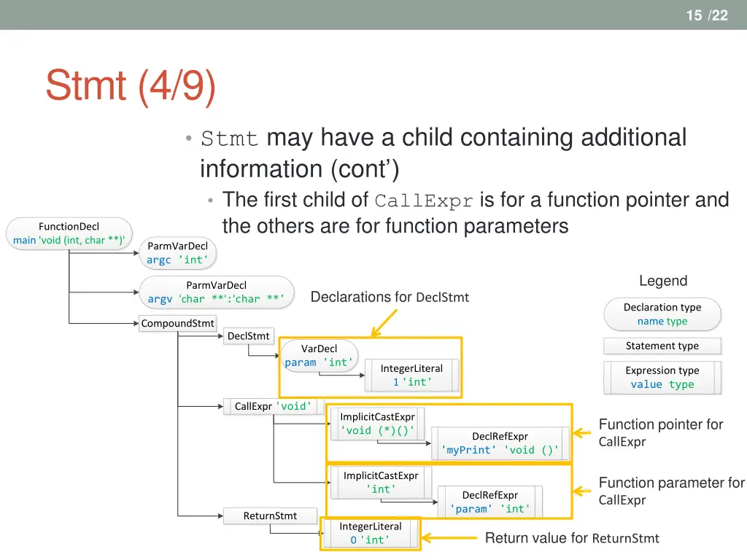Select VarDecl param 'int' node
The width and height of the screenshot is (747, 560).
[x=320, y=356]
